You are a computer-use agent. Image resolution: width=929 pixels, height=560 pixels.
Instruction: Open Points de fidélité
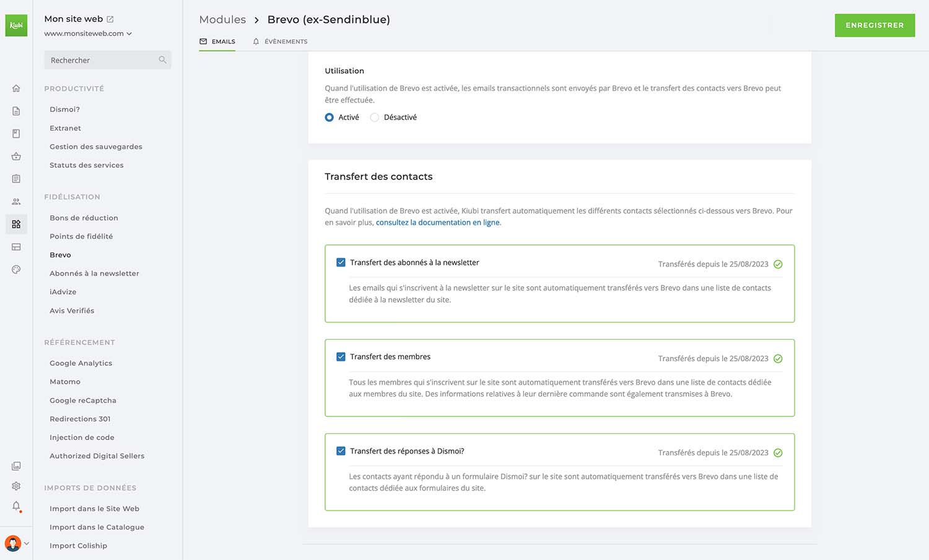point(81,236)
